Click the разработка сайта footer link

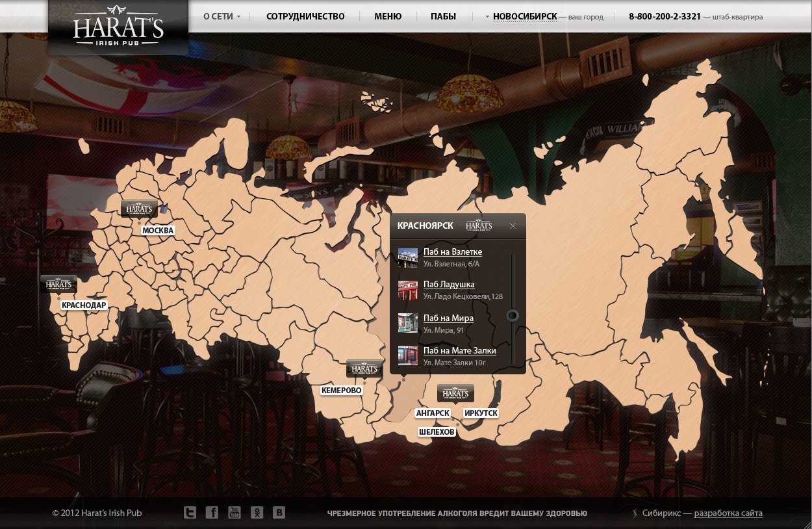click(x=728, y=513)
